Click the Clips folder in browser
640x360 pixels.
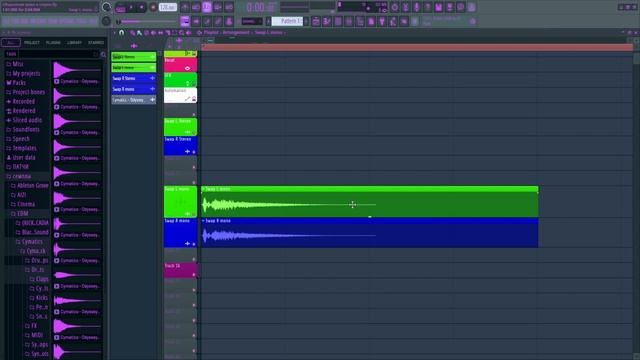tap(39, 279)
